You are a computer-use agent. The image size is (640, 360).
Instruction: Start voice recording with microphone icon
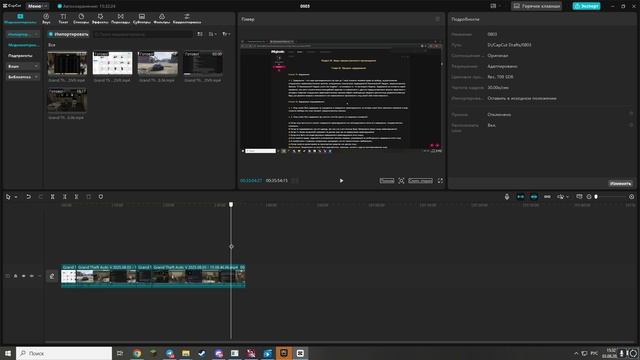click(x=507, y=197)
